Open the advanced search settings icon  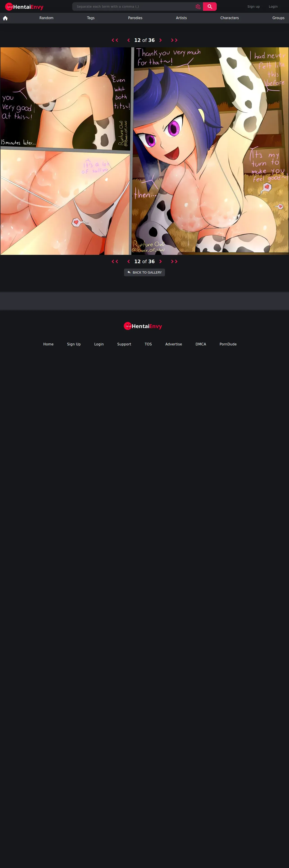click(x=198, y=7)
